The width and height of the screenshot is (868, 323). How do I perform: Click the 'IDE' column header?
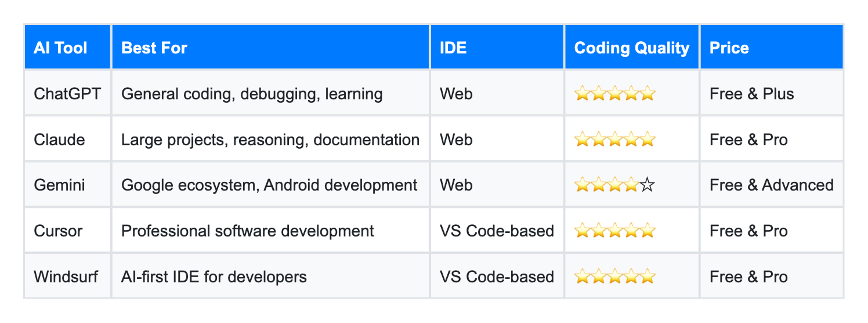coord(497,47)
